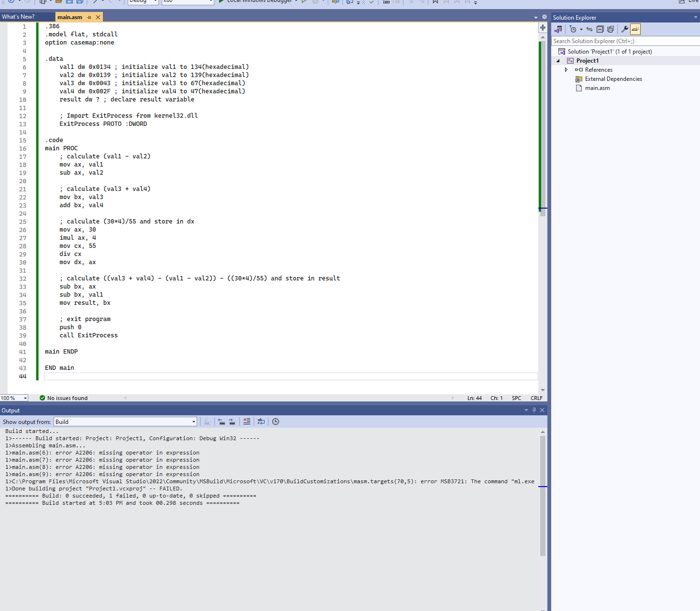This screenshot has height=611, width=700.
Task: Toggle timestamps in the Output window
Action: [x=276, y=422]
